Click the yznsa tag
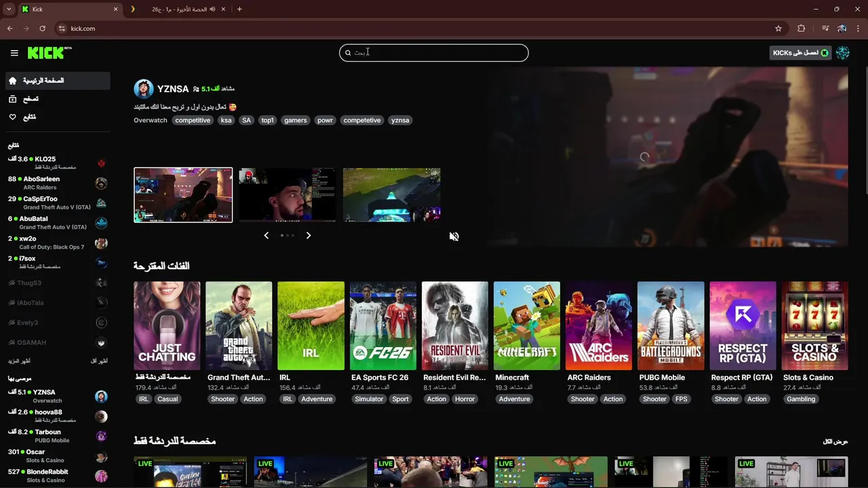The image size is (868, 488). click(400, 120)
